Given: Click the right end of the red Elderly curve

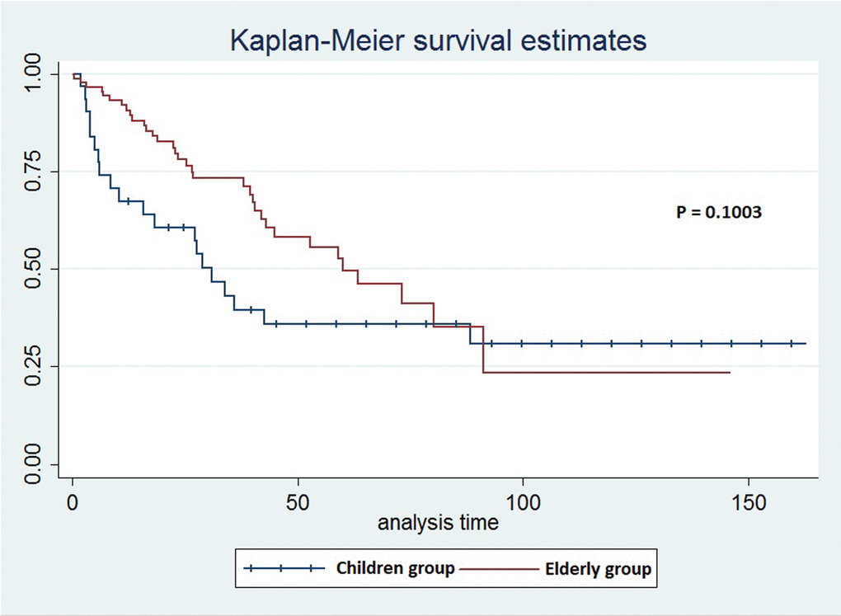Looking at the screenshot, I should pyautogui.click(x=730, y=373).
